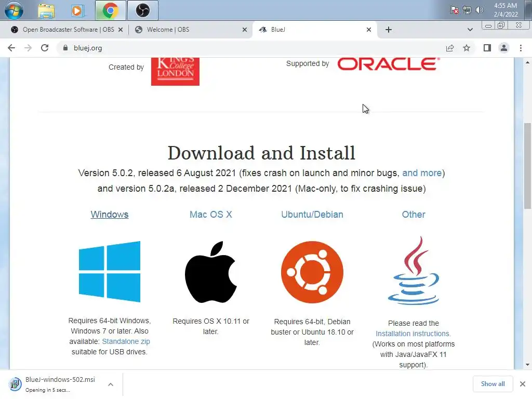Go back to previous page
The width and height of the screenshot is (532, 399).
pos(11,48)
